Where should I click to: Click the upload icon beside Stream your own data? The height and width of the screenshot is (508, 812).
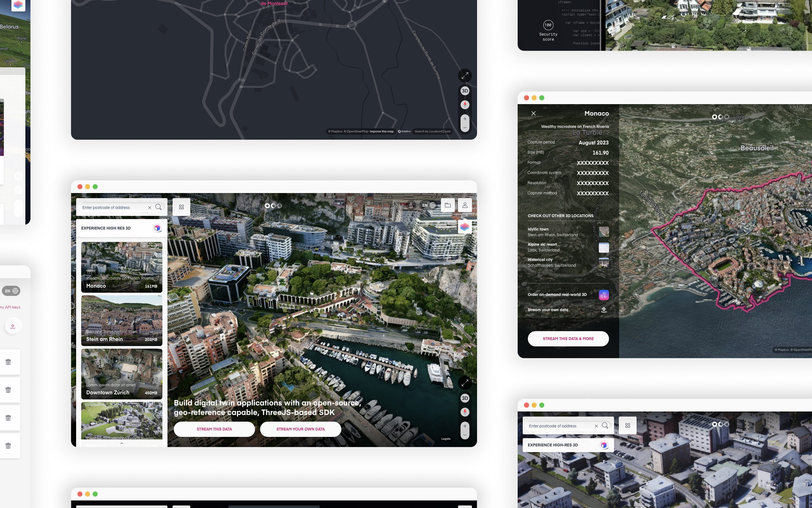click(x=604, y=310)
